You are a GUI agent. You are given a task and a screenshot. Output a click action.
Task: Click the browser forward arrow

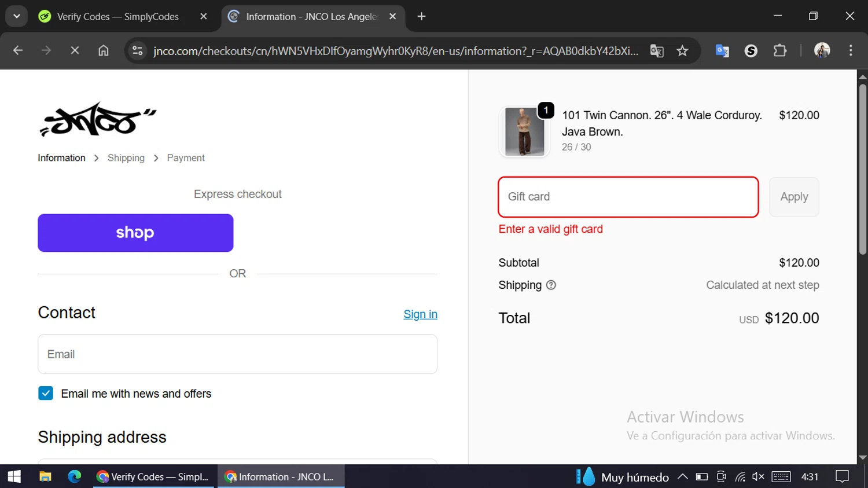46,51
